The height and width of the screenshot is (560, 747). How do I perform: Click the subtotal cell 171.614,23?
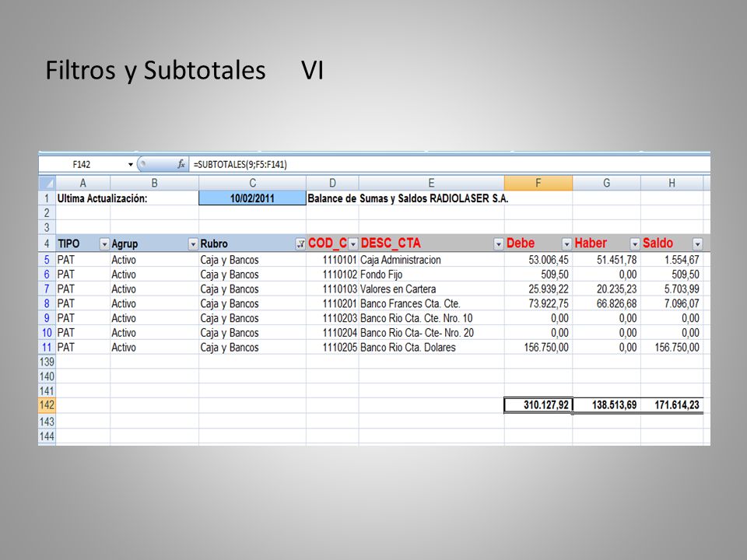click(672, 405)
